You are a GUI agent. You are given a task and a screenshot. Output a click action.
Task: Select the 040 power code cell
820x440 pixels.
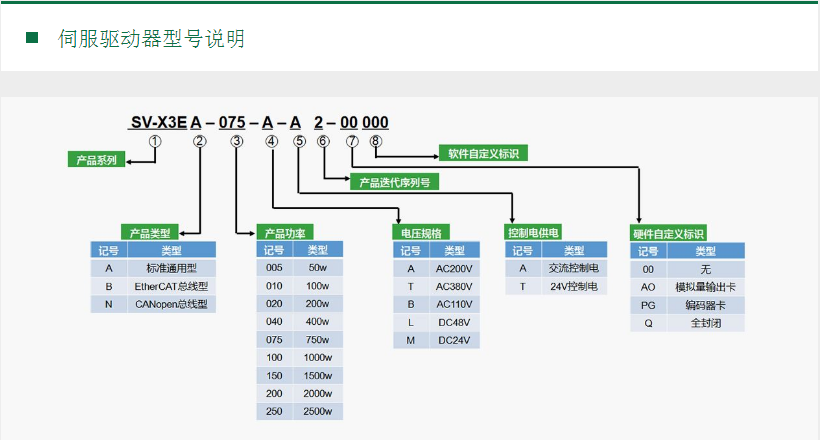coord(274,321)
